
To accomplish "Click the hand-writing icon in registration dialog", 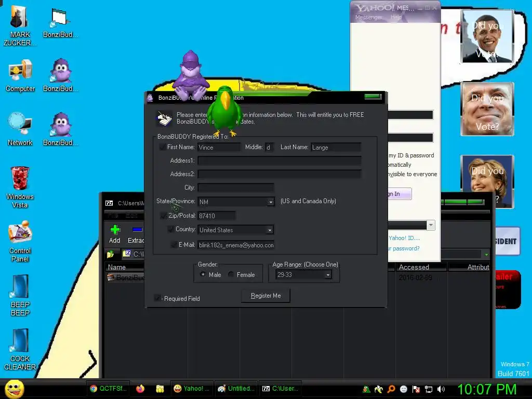I will (164, 118).
